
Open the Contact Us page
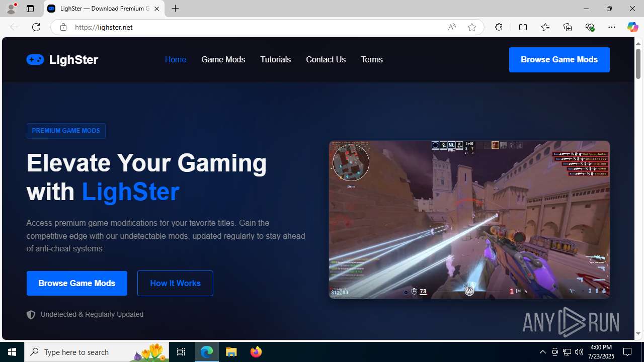326,59
